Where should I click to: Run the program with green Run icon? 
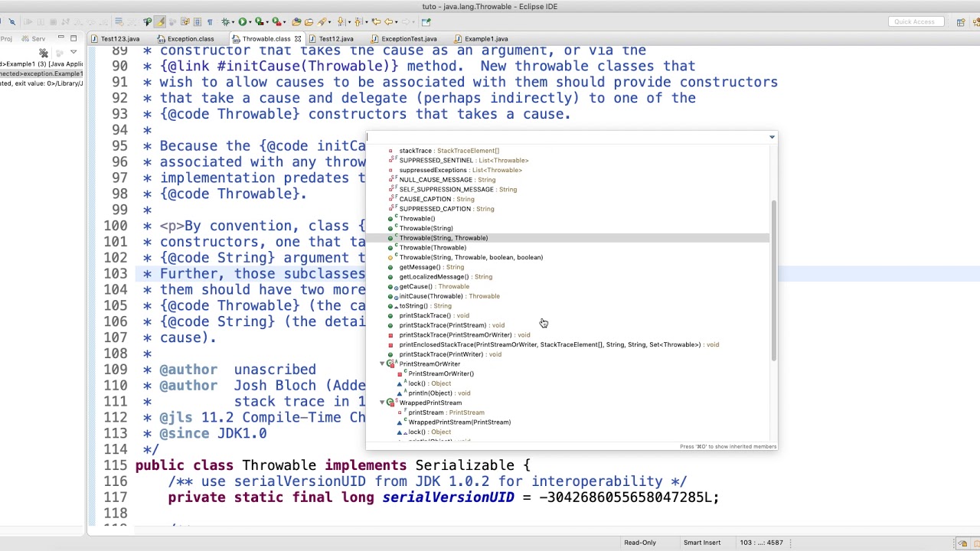click(243, 21)
